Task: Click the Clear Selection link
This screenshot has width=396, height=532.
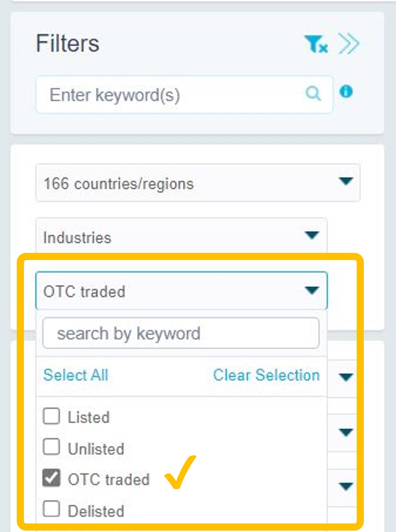Action: (266, 375)
